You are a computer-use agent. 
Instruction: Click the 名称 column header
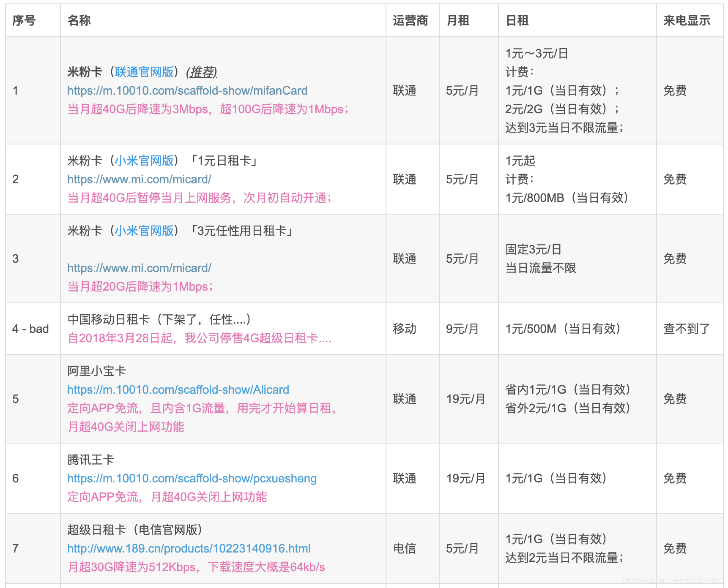[79, 20]
